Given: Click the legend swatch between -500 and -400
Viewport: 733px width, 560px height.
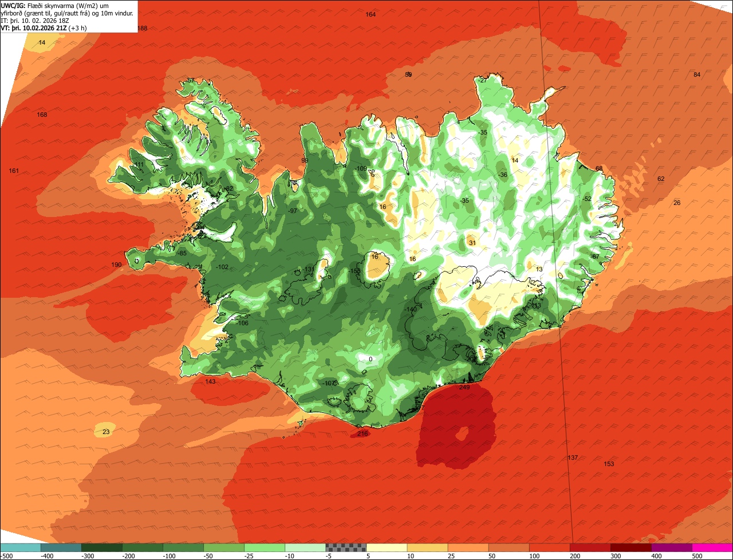Looking at the screenshot, I should coord(20,547).
